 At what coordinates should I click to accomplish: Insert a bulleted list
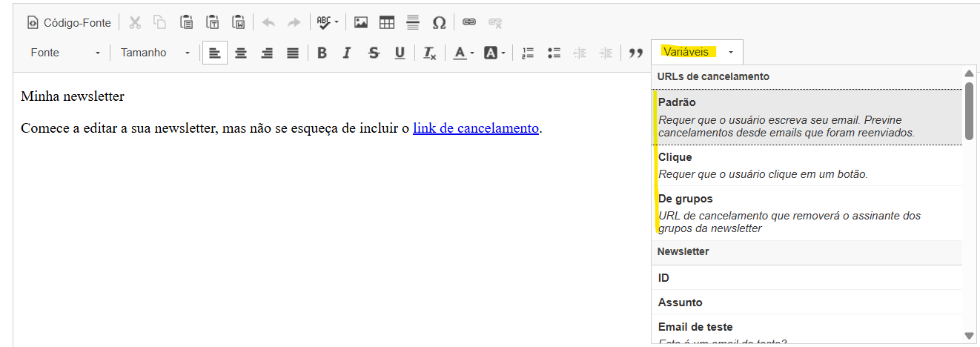pyautogui.click(x=554, y=53)
